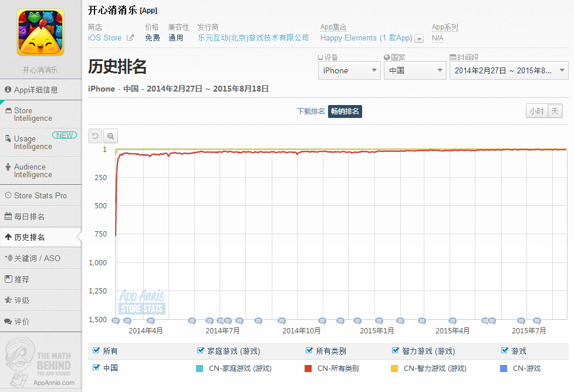Click the NEW badge on Usage Intelligence
574x392 pixels.
(x=65, y=135)
